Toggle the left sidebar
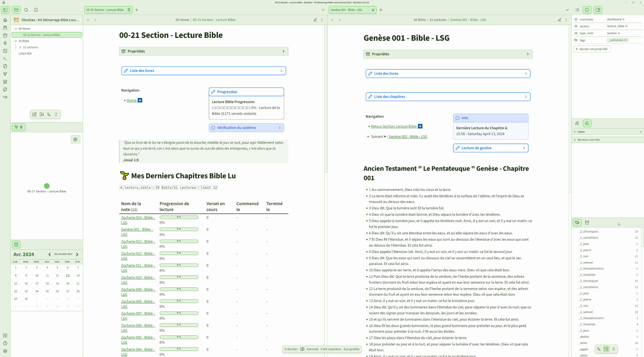 point(5,10)
